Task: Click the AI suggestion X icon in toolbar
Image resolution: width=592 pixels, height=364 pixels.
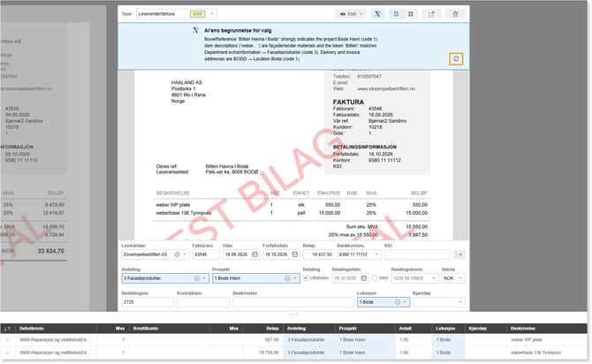Action: (377, 14)
